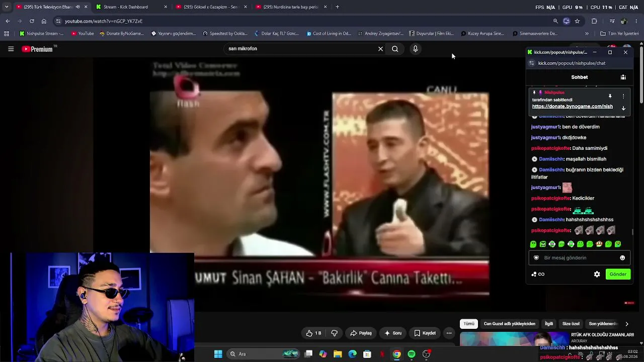Unpin the pinned chat message
This screenshot has width=644, height=362.
(610, 96)
